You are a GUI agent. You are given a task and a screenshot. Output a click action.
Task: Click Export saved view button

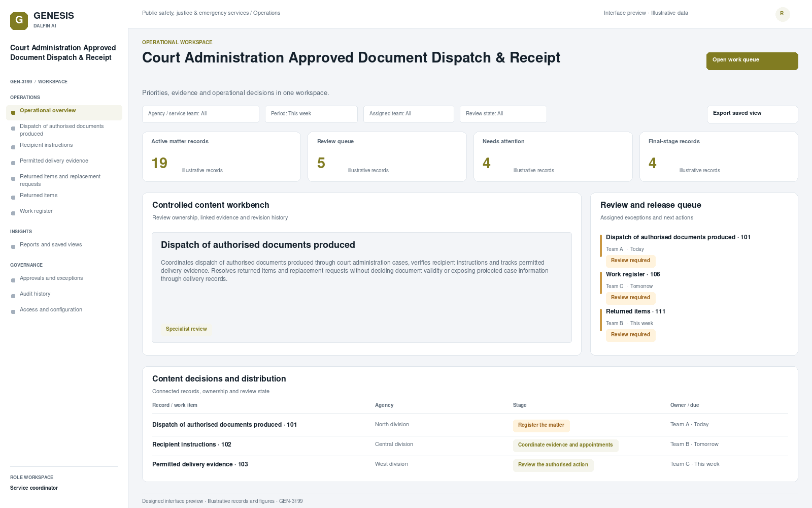click(x=752, y=114)
